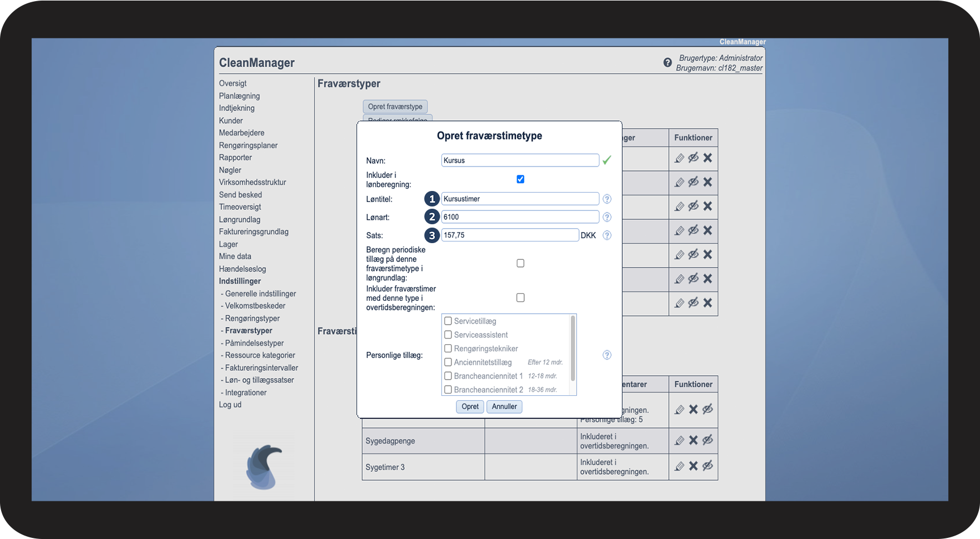
Task: Open Oversigt in the sidebar
Action: (233, 83)
